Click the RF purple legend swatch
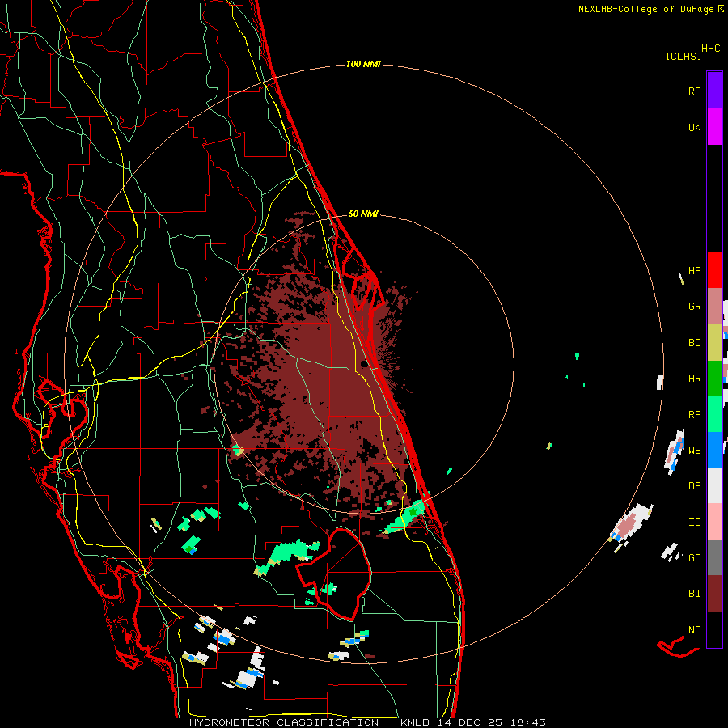 coord(714,91)
